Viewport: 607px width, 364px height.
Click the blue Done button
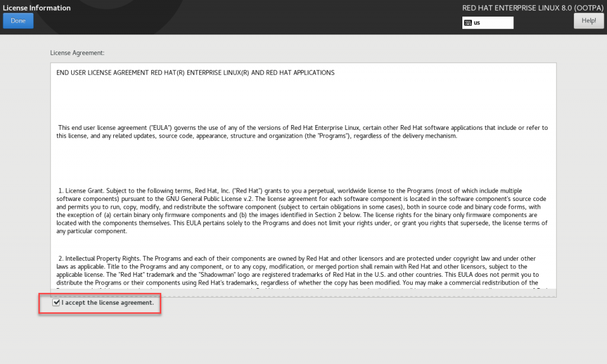click(x=18, y=21)
